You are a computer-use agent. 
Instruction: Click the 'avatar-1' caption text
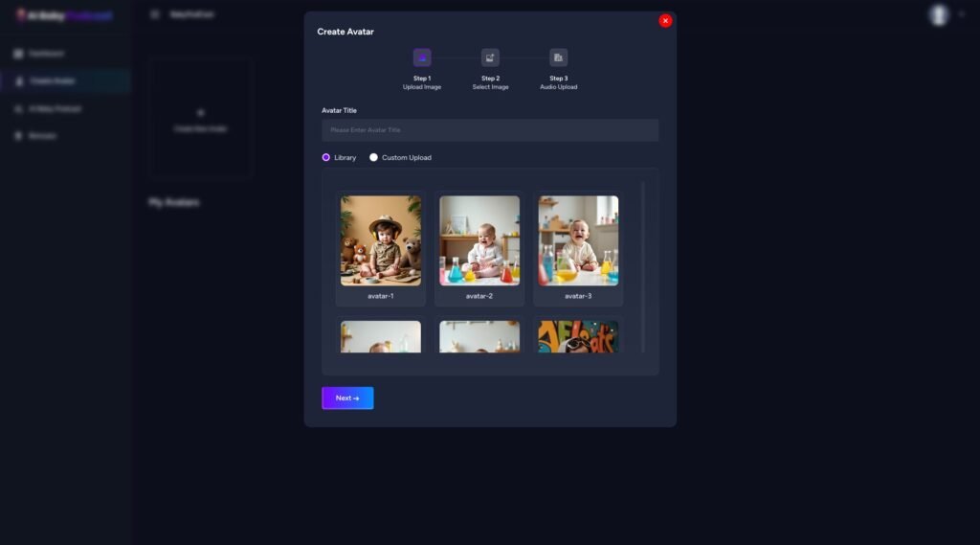pyautogui.click(x=381, y=296)
